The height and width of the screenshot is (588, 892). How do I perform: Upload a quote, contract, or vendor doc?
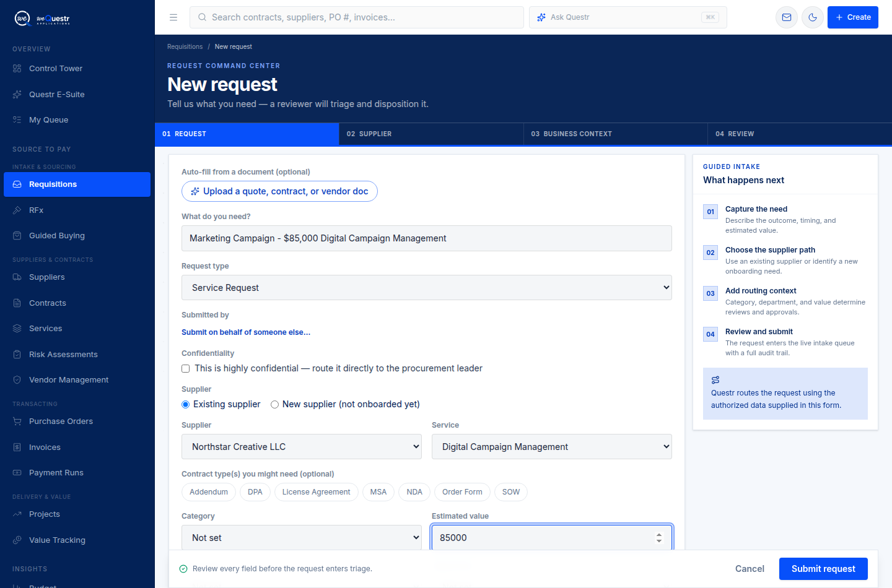coord(279,191)
